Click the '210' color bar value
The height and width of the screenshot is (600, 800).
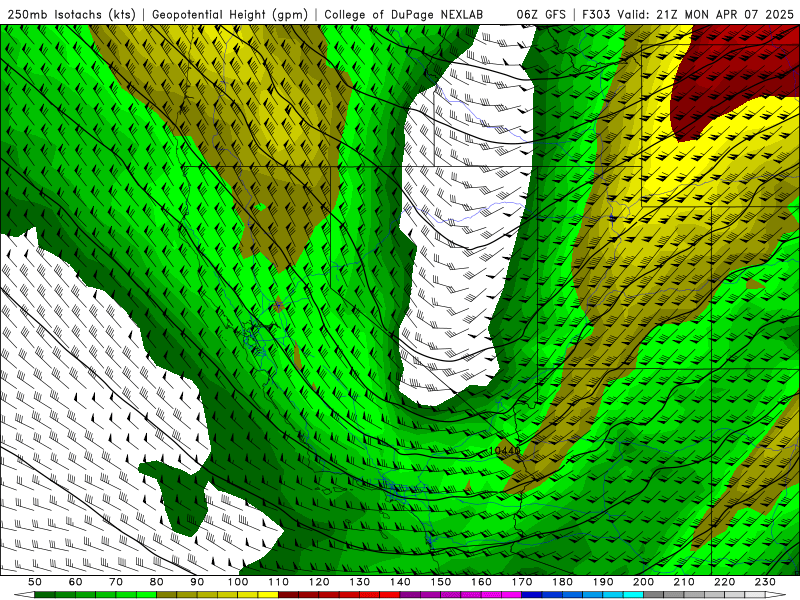684,582
